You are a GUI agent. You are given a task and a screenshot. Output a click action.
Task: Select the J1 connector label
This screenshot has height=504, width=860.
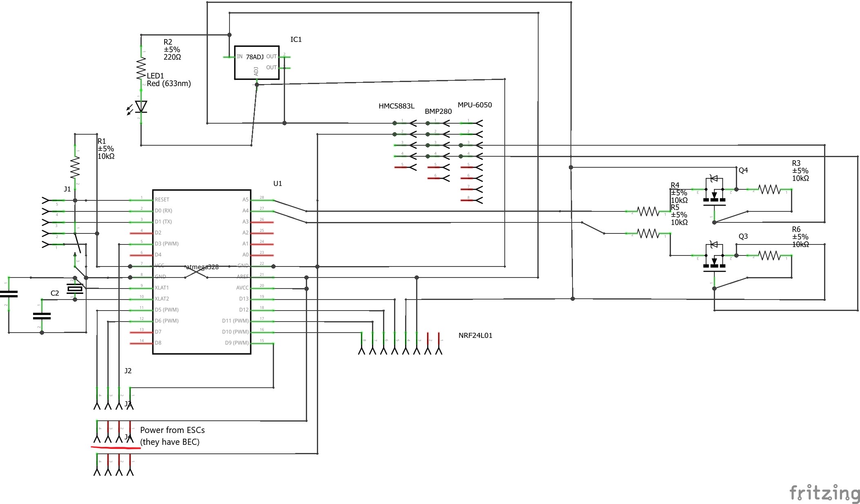pyautogui.click(x=67, y=189)
